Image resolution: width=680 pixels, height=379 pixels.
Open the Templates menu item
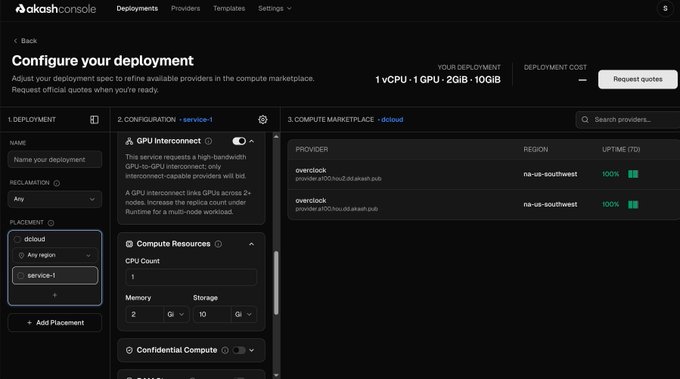point(229,9)
